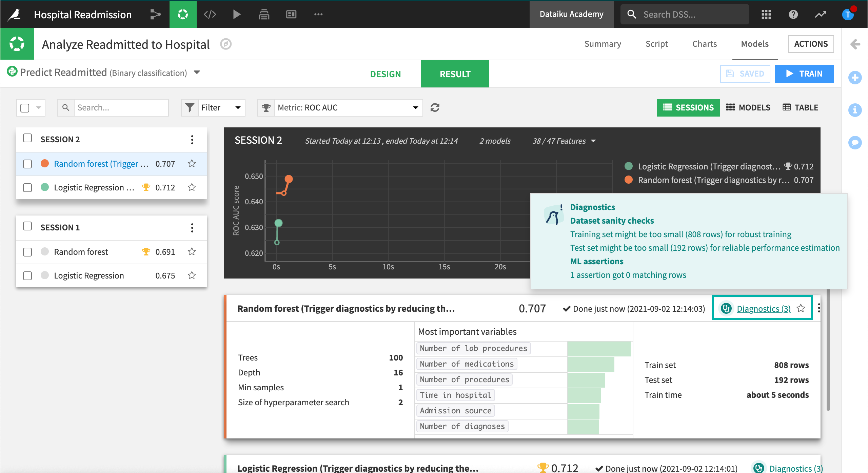Viewport: 868px width, 473px height.
Task: Refresh the model results list
Action: click(435, 108)
